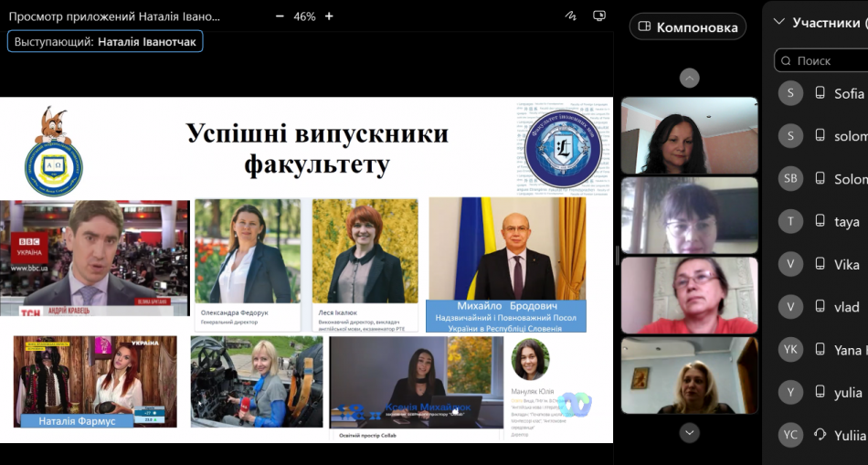Click the phone device icon beside yulia

[x=820, y=393]
